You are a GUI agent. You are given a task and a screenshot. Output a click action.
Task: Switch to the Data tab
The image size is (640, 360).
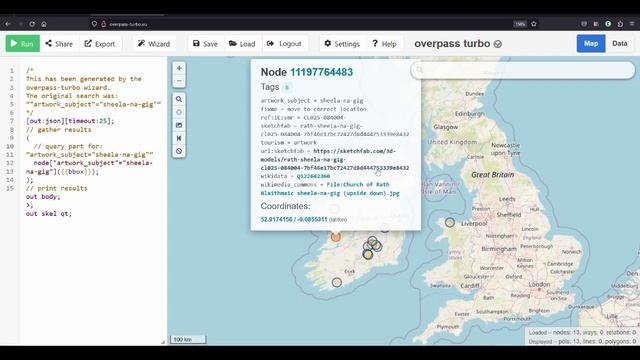[x=619, y=44]
